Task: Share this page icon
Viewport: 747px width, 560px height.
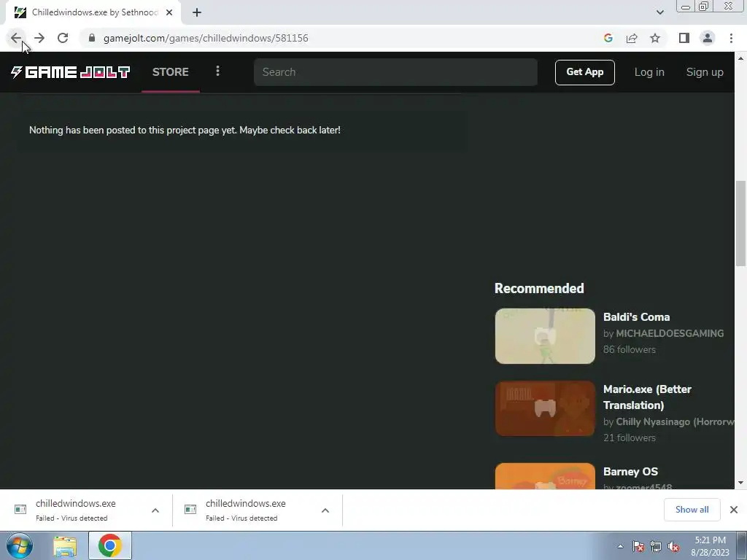Action: pos(632,38)
